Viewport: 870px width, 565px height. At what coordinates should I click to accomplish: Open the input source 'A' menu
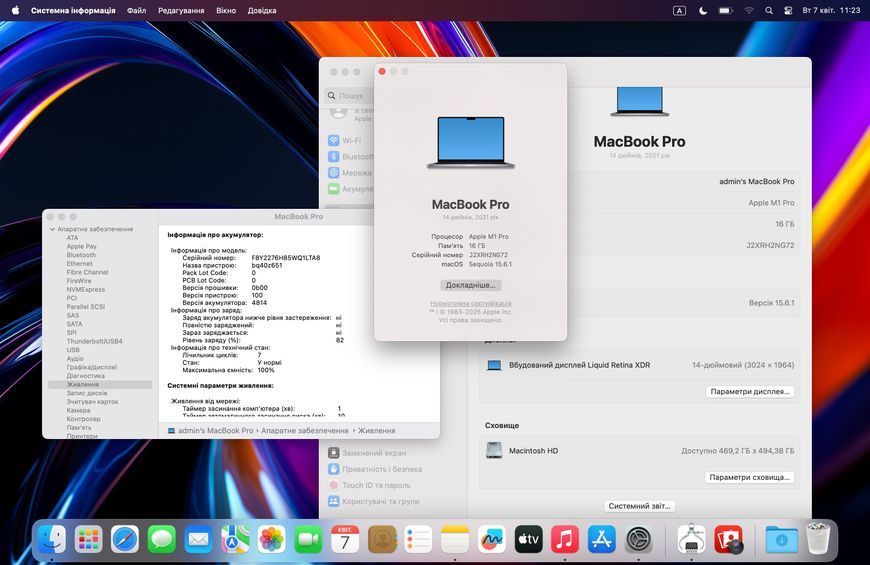coord(679,11)
